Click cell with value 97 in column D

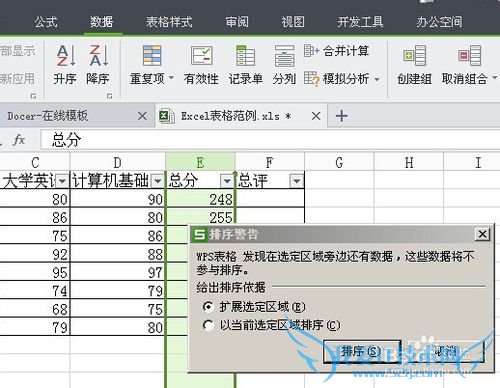118,273
